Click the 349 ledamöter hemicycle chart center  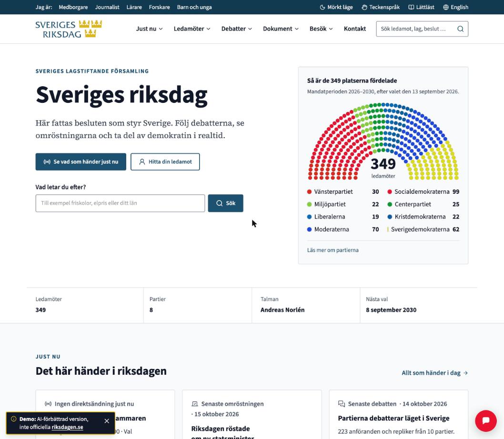click(x=383, y=168)
